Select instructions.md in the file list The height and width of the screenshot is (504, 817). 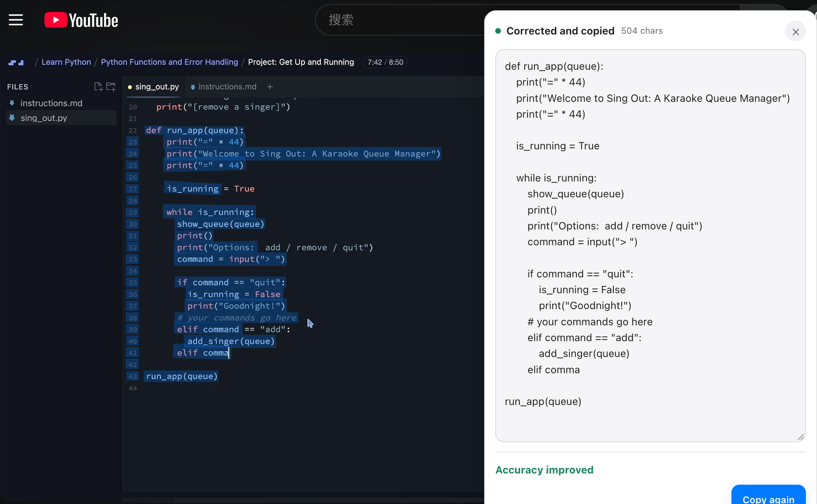pyautogui.click(x=61, y=103)
